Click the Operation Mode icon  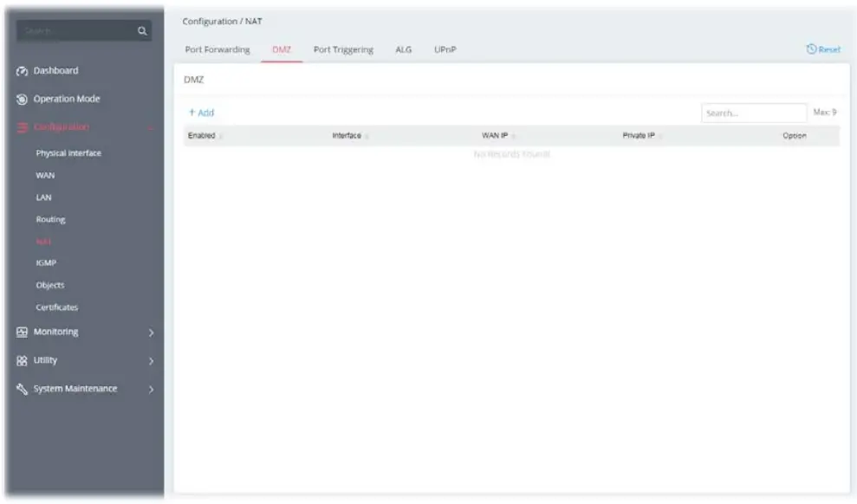[22, 100]
